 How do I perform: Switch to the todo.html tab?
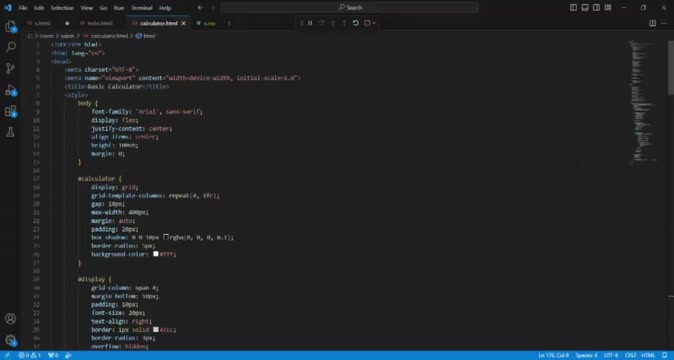point(100,23)
